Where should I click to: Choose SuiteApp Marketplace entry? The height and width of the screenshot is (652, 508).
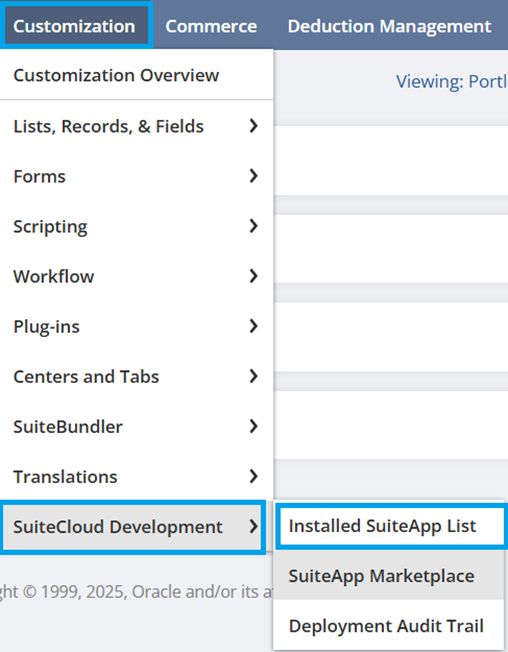pos(389,576)
